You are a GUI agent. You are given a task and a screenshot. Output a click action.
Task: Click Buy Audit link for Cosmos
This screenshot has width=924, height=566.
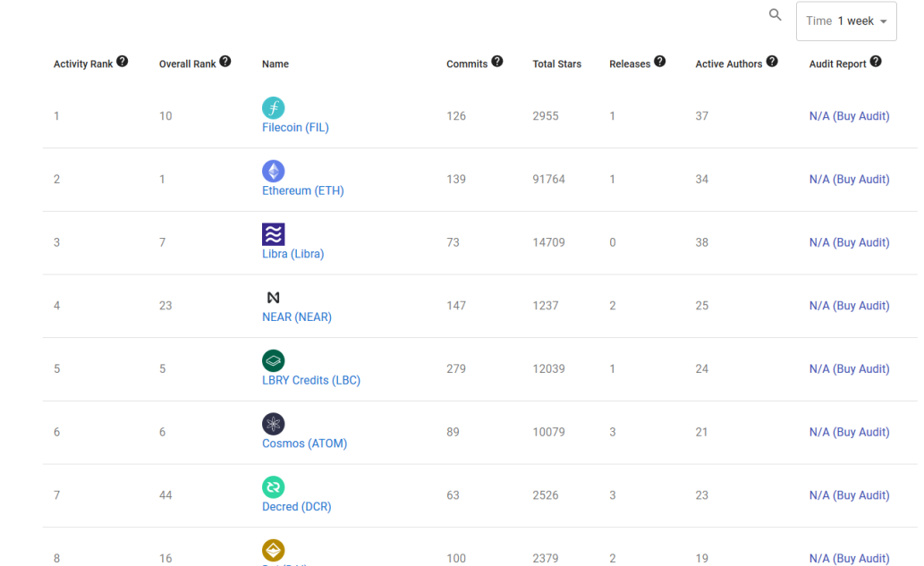849,432
